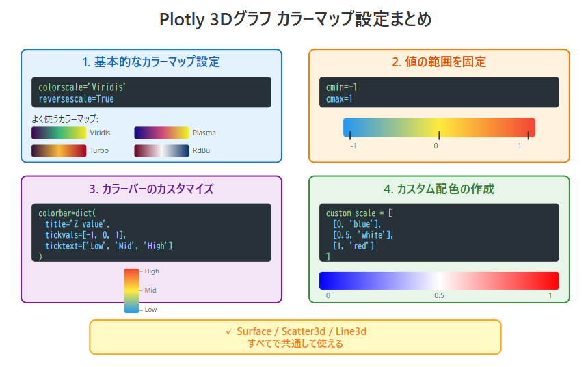The image size is (588, 367).
Task: Click code line [1, 'red']
Action: pos(353,245)
